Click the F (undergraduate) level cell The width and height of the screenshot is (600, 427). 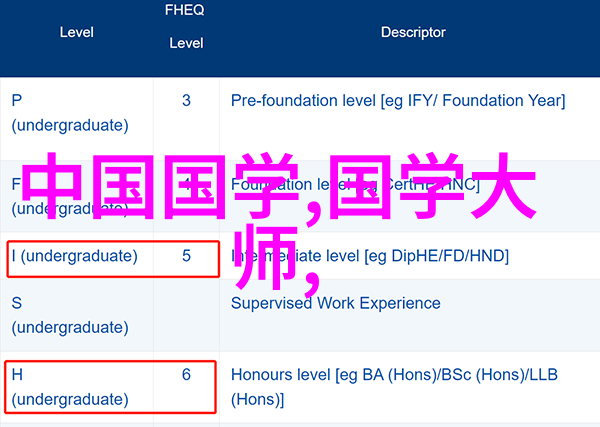70,196
